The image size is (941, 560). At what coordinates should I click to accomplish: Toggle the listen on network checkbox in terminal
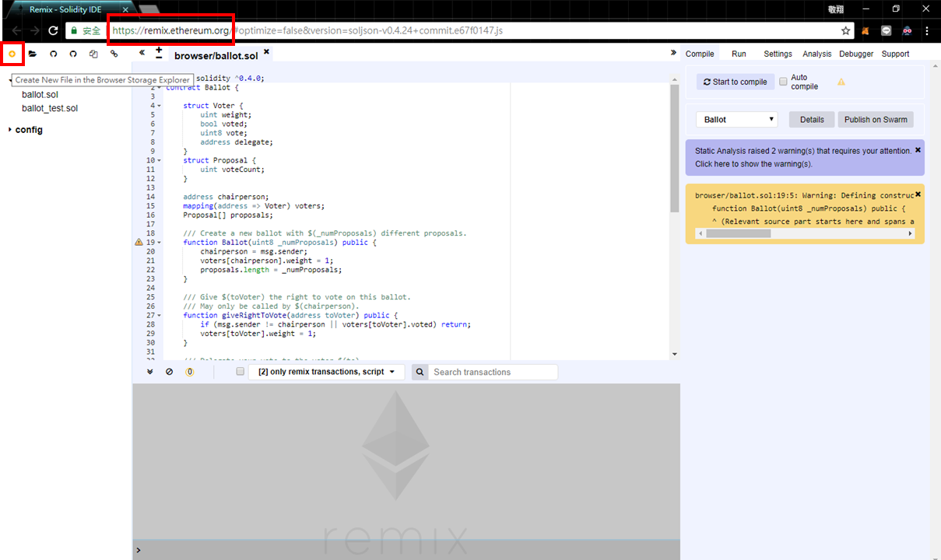240,372
